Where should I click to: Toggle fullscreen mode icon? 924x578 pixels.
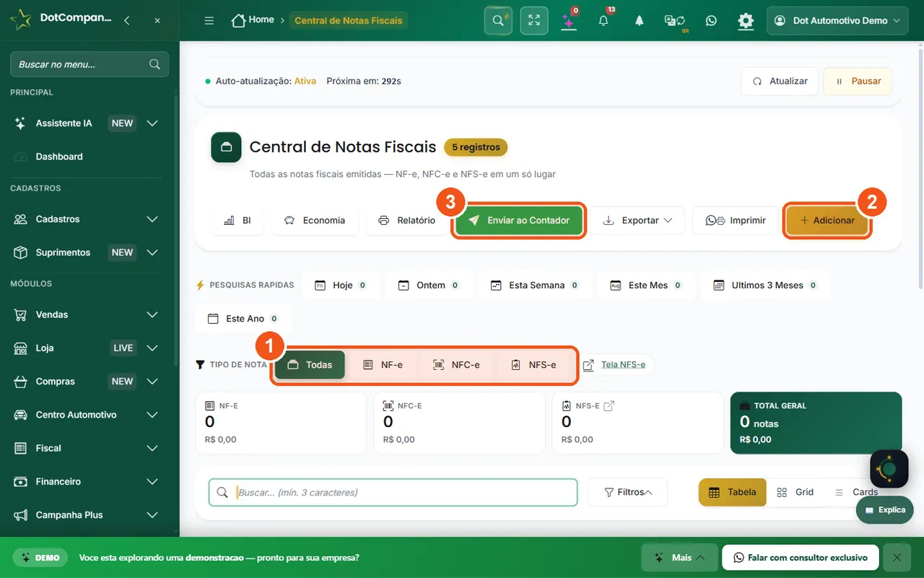[x=534, y=20]
